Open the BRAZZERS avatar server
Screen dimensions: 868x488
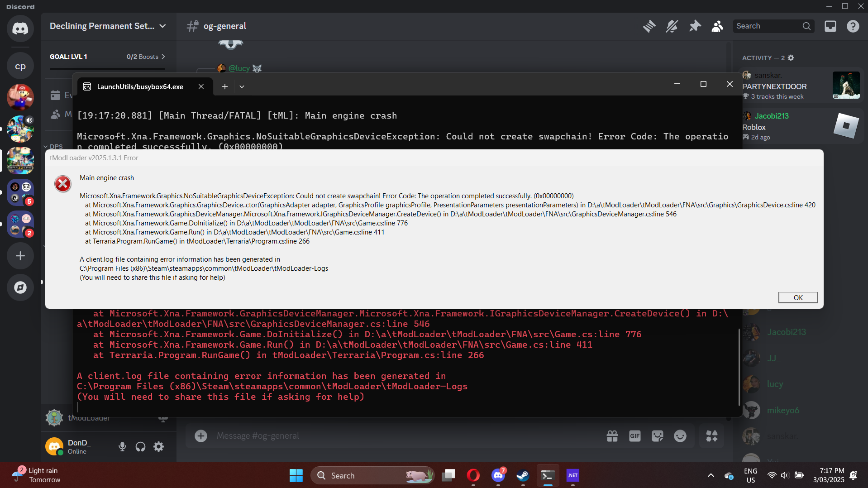(x=20, y=161)
